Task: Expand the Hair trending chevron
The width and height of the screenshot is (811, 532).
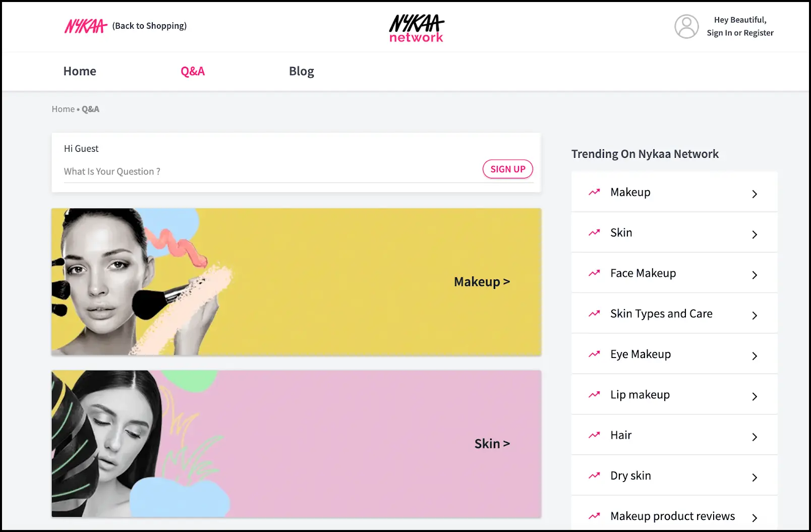Action: point(755,437)
